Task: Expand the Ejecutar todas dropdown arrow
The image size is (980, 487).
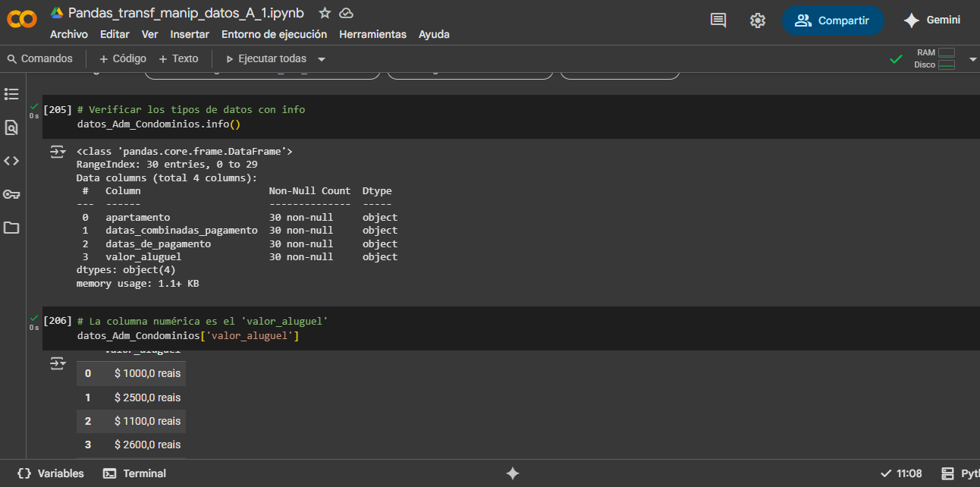Action: (322, 59)
